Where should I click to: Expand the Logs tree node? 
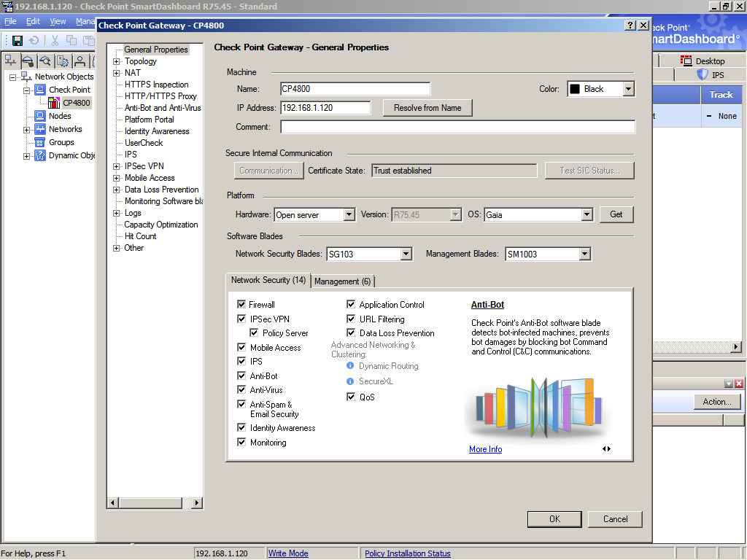pos(116,213)
